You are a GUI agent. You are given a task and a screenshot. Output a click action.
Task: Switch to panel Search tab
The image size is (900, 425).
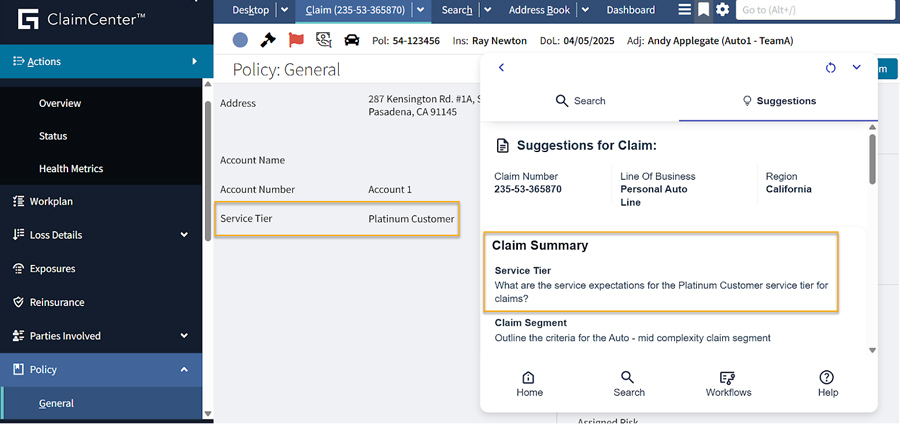click(580, 101)
